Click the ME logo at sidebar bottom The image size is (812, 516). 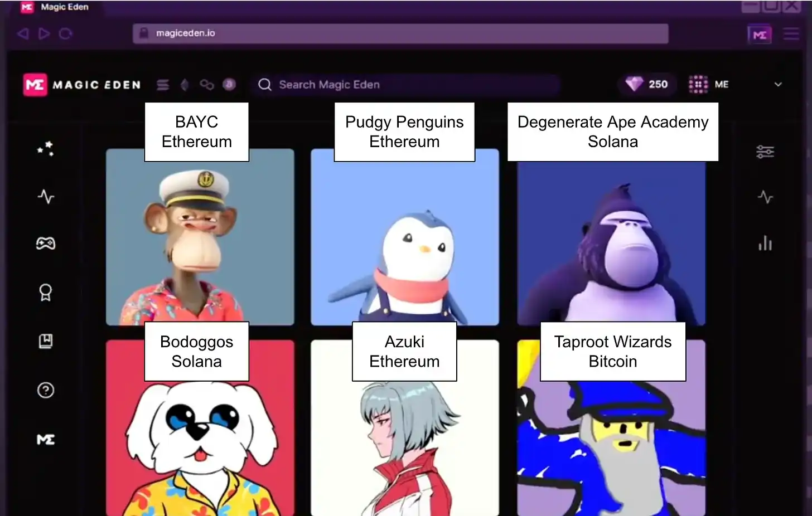46,440
